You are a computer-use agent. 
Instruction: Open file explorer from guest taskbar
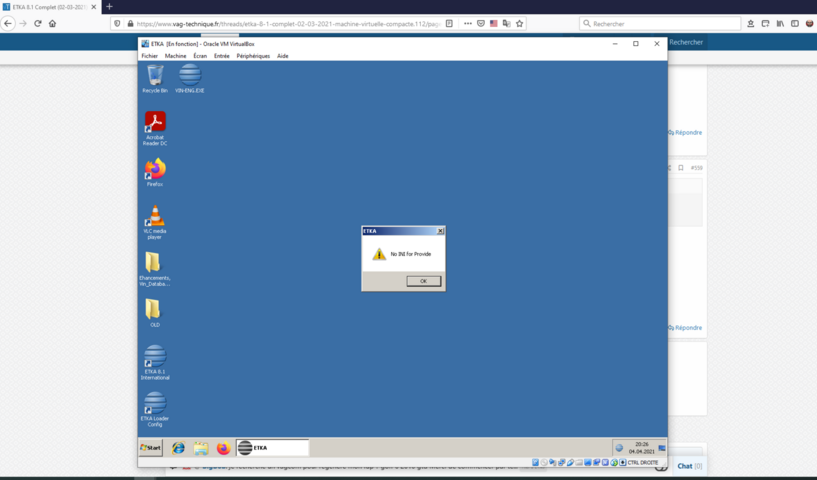201,448
